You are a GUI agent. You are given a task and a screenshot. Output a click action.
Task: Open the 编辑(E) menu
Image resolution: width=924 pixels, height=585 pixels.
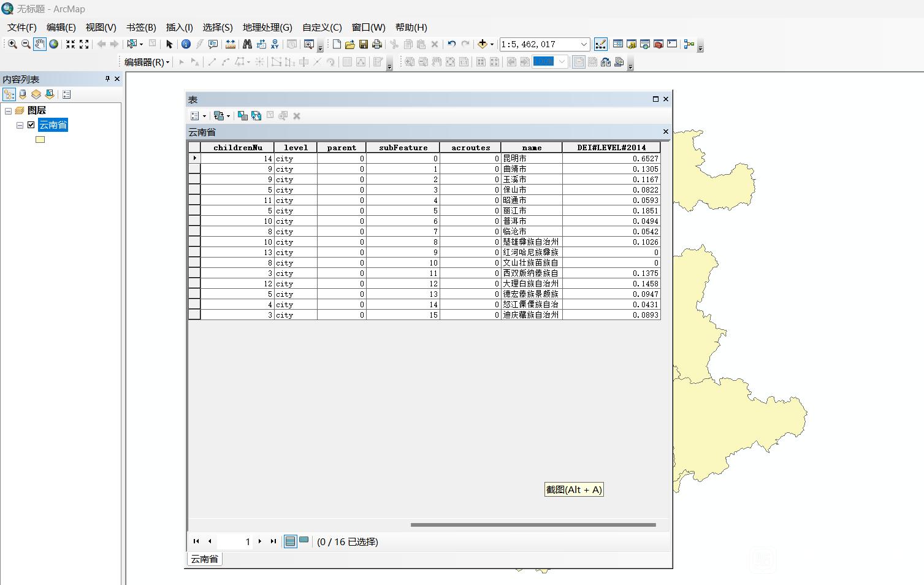[x=61, y=28]
